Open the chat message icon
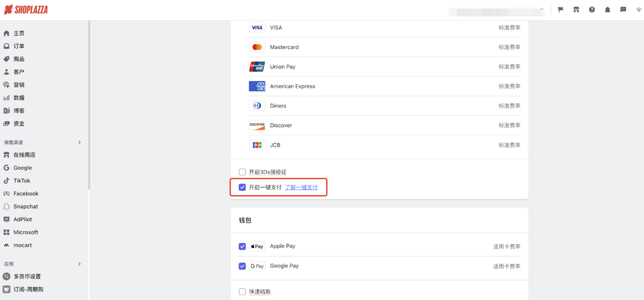Screen dimensions: 644x300 pos(623,10)
